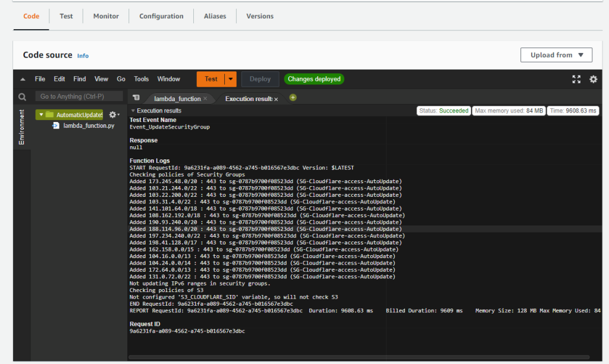Enter fullscreen with the expand icon

pos(576,79)
